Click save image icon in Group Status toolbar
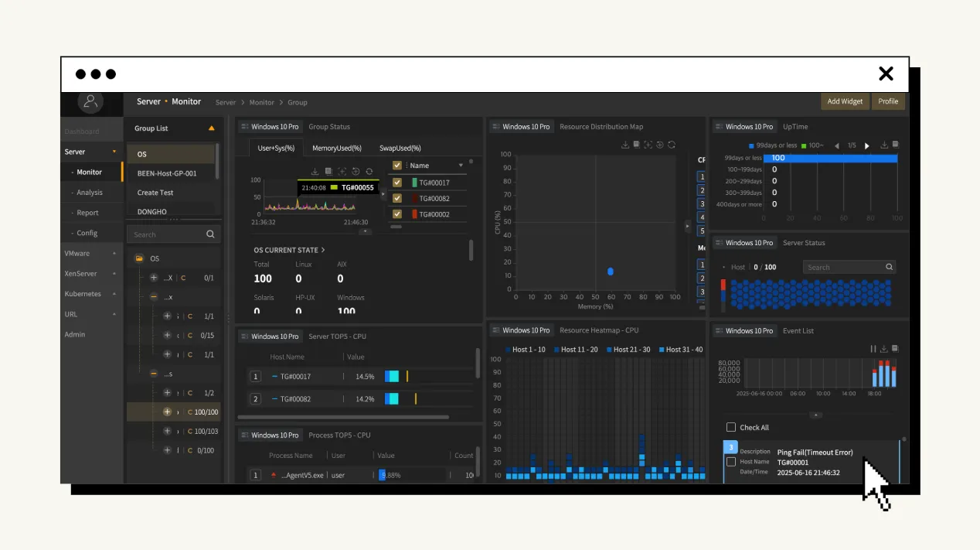This screenshot has height=550, width=980. click(328, 172)
